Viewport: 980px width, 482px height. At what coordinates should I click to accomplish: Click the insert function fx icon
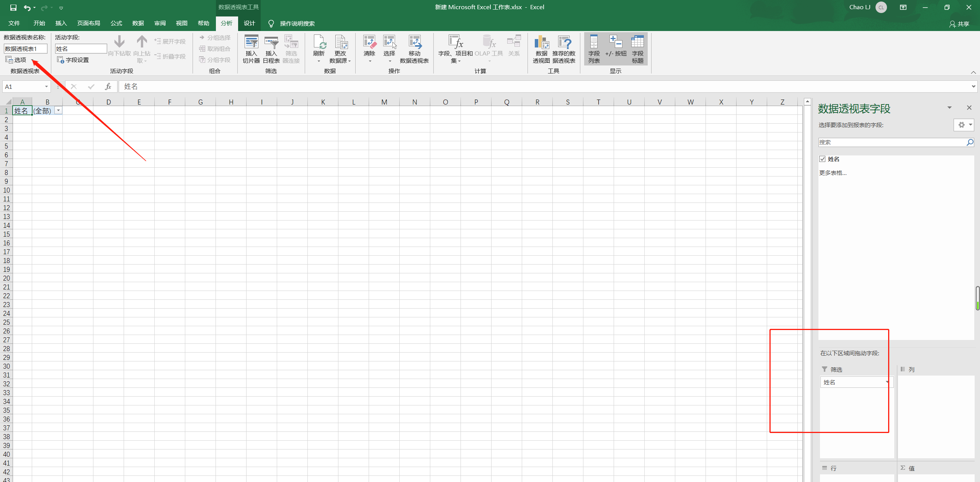[x=108, y=87]
